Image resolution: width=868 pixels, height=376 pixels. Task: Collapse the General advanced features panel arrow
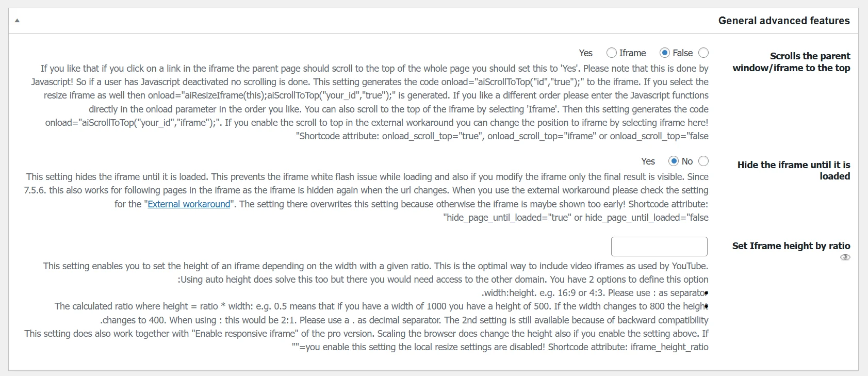pyautogui.click(x=17, y=21)
